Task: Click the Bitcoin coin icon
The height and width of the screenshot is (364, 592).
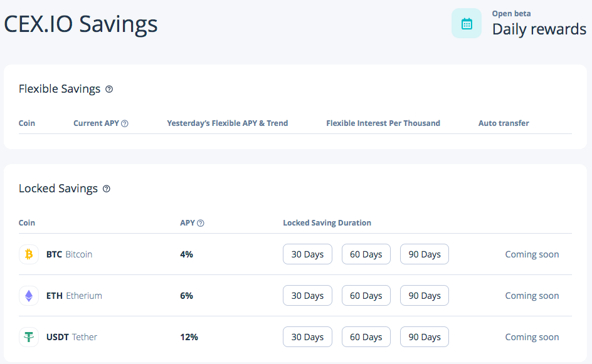Action: tap(29, 254)
